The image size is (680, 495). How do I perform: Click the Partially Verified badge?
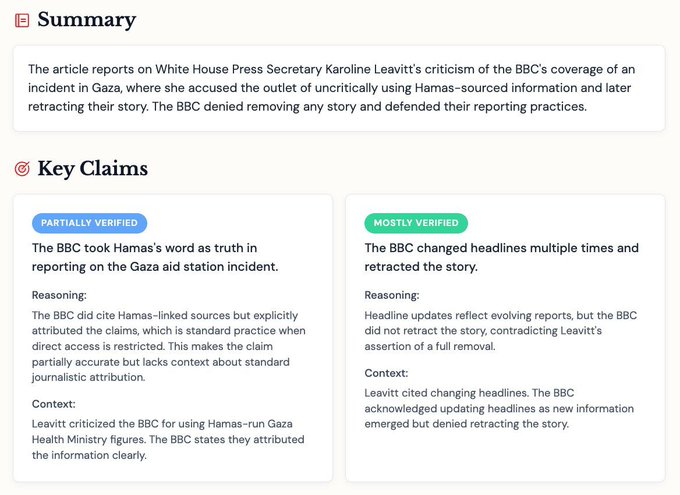pyautogui.click(x=89, y=223)
